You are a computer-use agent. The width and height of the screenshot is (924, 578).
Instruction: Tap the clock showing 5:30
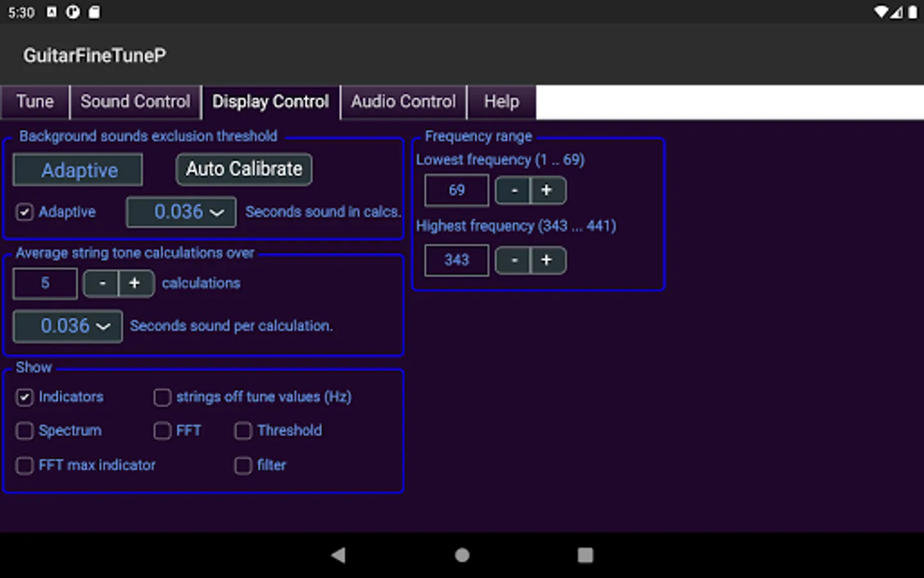point(21,13)
